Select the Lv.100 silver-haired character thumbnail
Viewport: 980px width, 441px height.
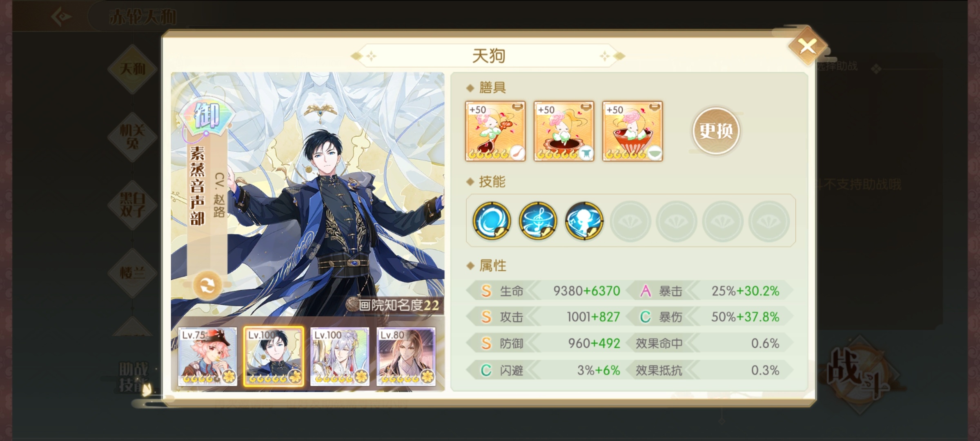coord(340,357)
